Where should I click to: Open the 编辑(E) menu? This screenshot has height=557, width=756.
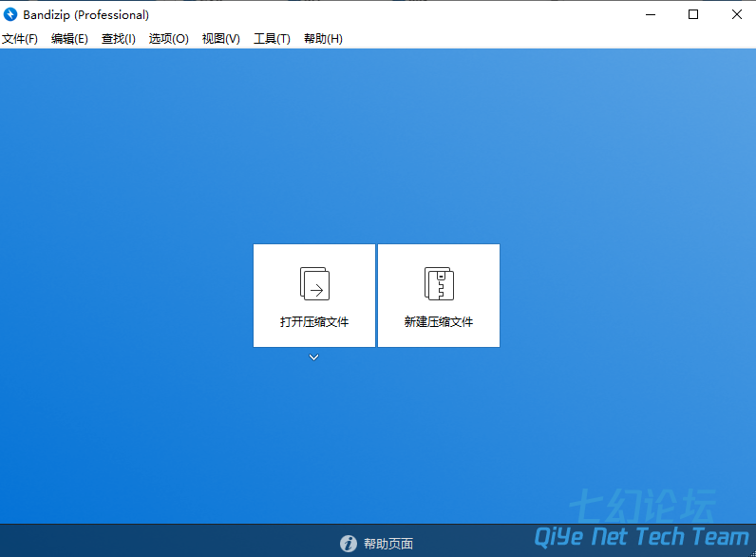tap(69, 39)
